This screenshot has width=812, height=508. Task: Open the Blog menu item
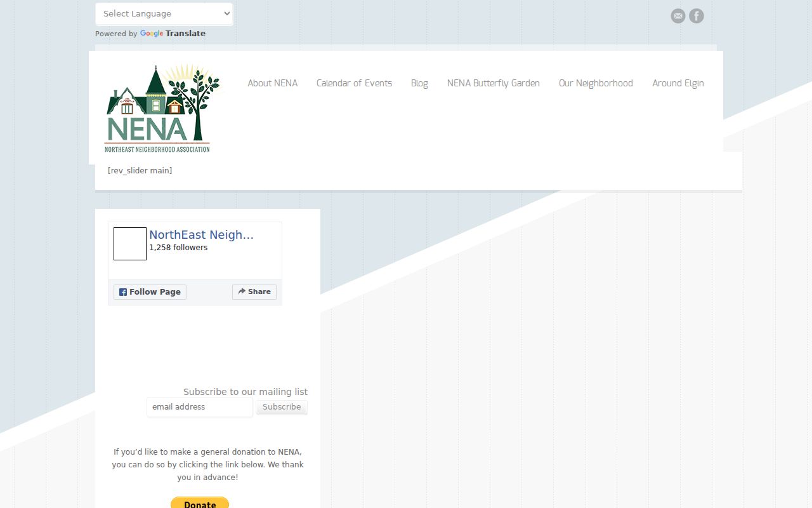click(x=419, y=83)
